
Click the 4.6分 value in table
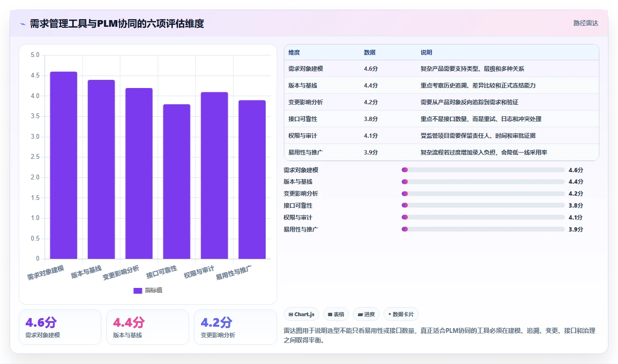[371, 69]
